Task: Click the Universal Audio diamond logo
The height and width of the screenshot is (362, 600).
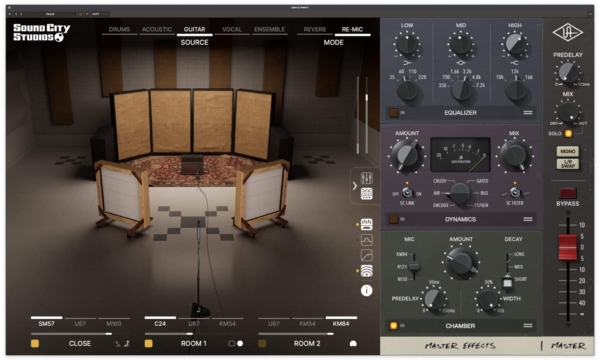Action: [568, 33]
